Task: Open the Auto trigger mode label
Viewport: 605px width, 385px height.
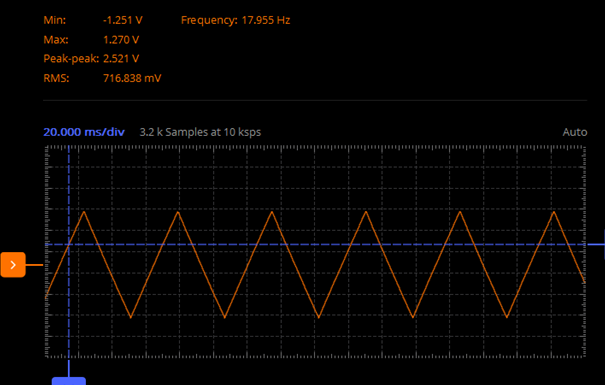Action: tap(575, 132)
